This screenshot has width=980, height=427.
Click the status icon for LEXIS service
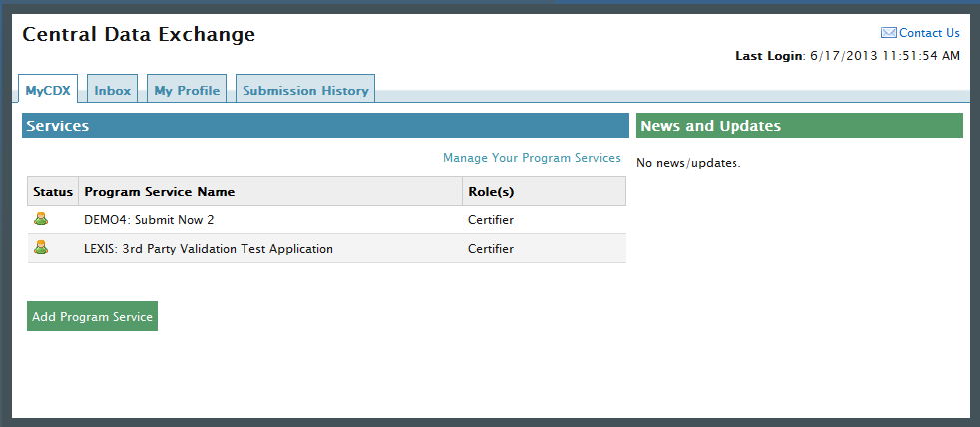41,247
